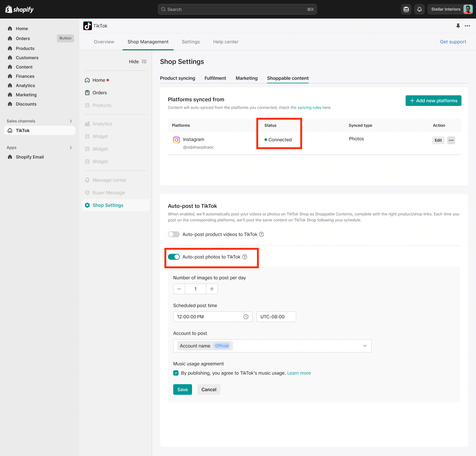The image size is (476, 456).
Task: Click the Buyer Message chat icon
Action: pyautogui.click(x=87, y=193)
